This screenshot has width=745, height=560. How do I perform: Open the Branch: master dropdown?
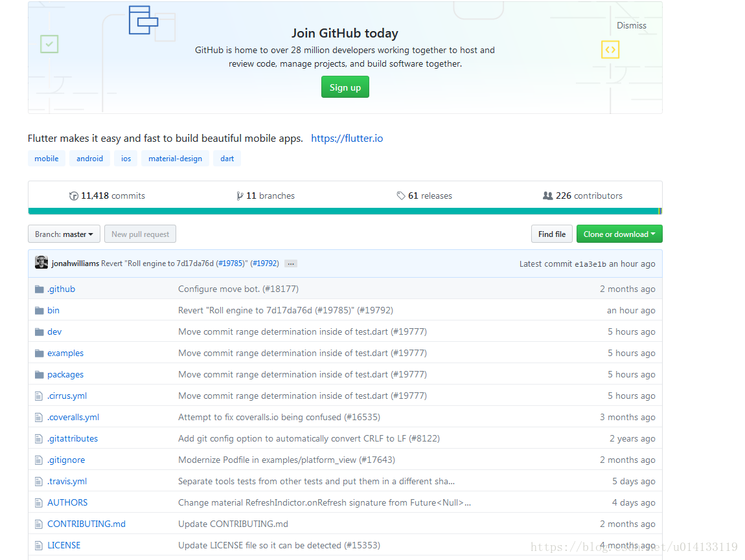[x=64, y=234]
